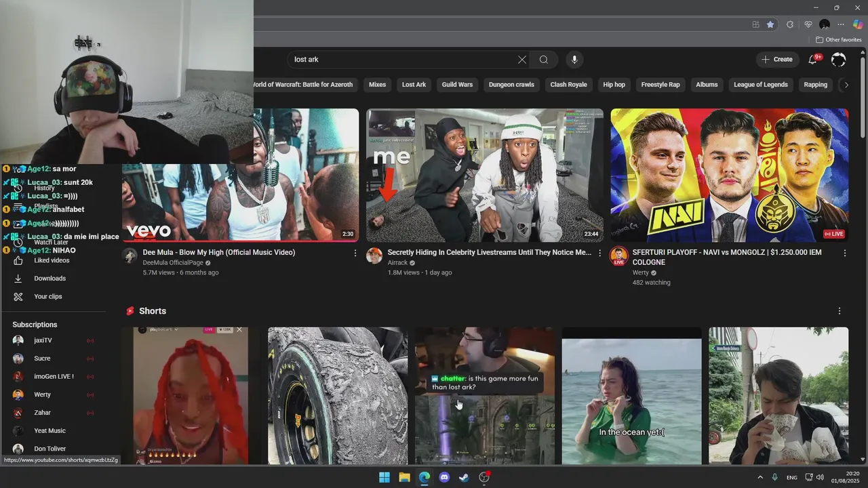This screenshot has width=868, height=488.
Task: Select the Clash Royale filter chip
Action: pyautogui.click(x=568, y=85)
